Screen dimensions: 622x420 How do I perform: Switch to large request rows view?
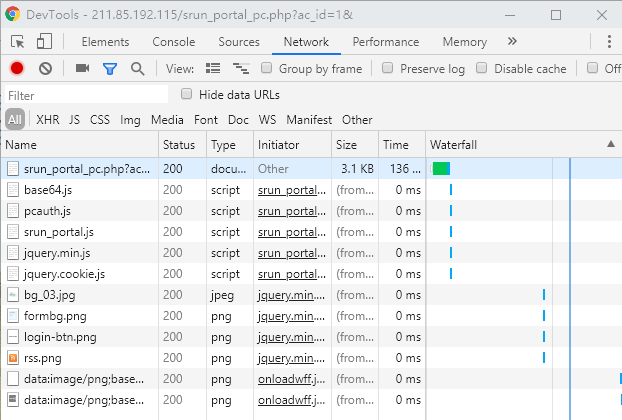(x=212, y=68)
